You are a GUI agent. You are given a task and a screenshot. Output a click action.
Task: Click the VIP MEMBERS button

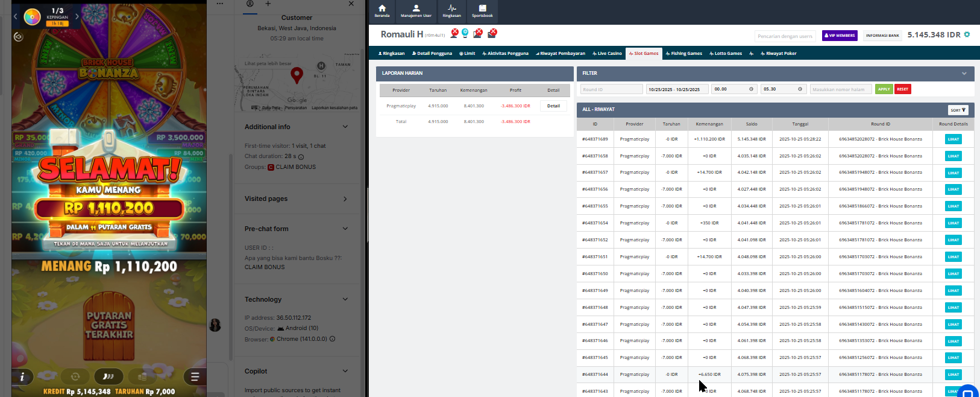840,36
